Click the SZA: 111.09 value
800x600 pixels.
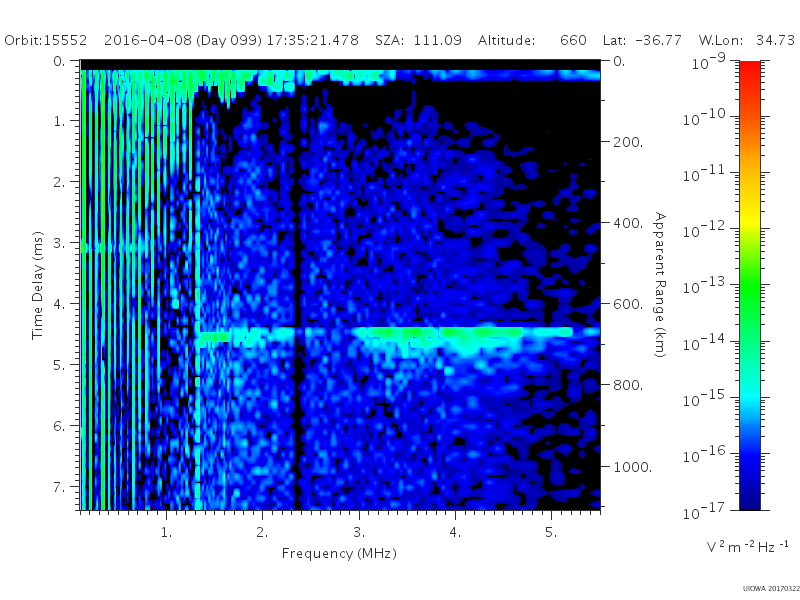point(418,40)
